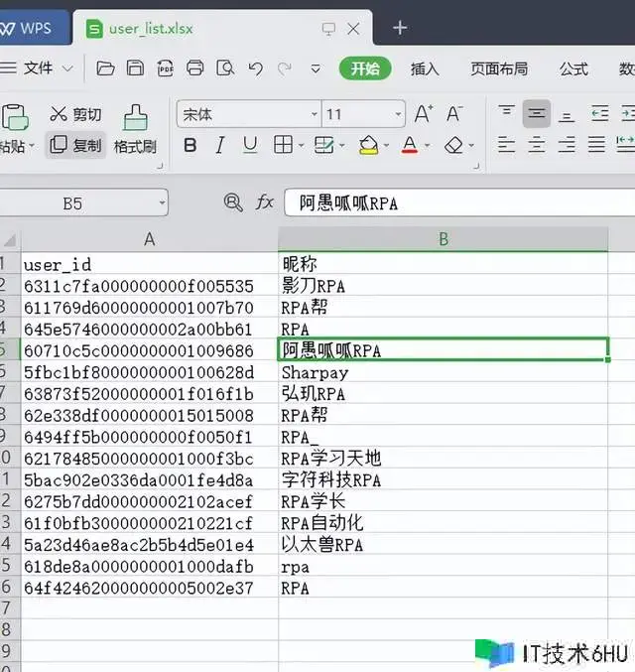This screenshot has width=635, height=672.
Task: Click the yellow fill color bucket
Action: pos(368,146)
